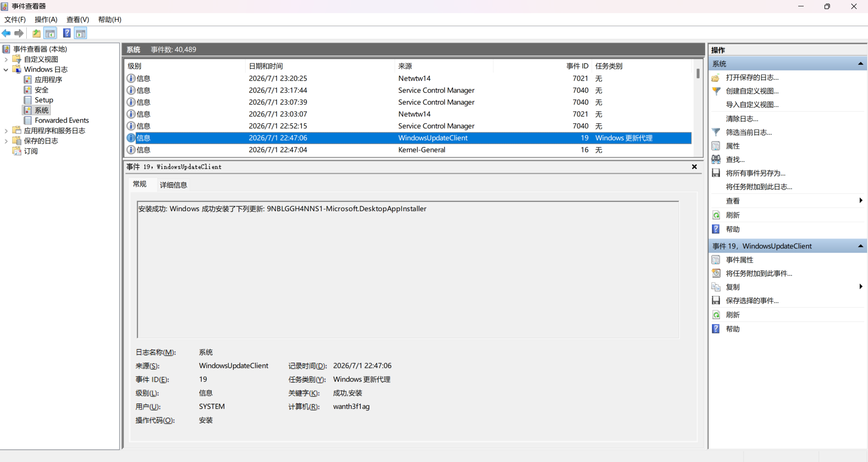
Task: Click computer name wanth3f1ag value
Action: [x=351, y=407]
